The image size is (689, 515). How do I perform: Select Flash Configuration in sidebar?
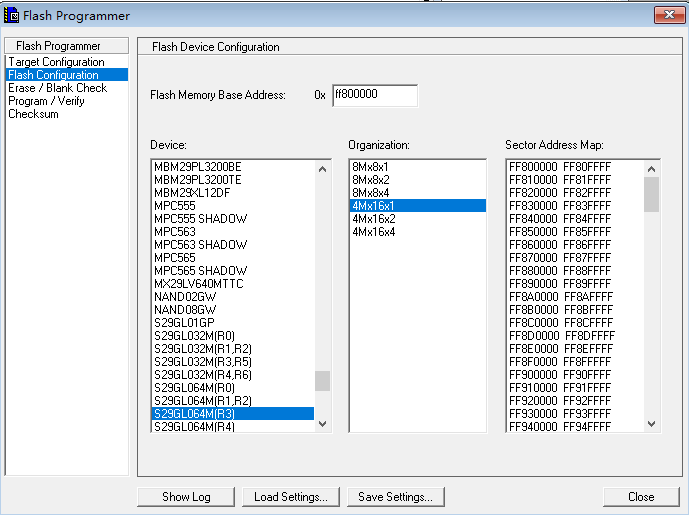tap(67, 75)
